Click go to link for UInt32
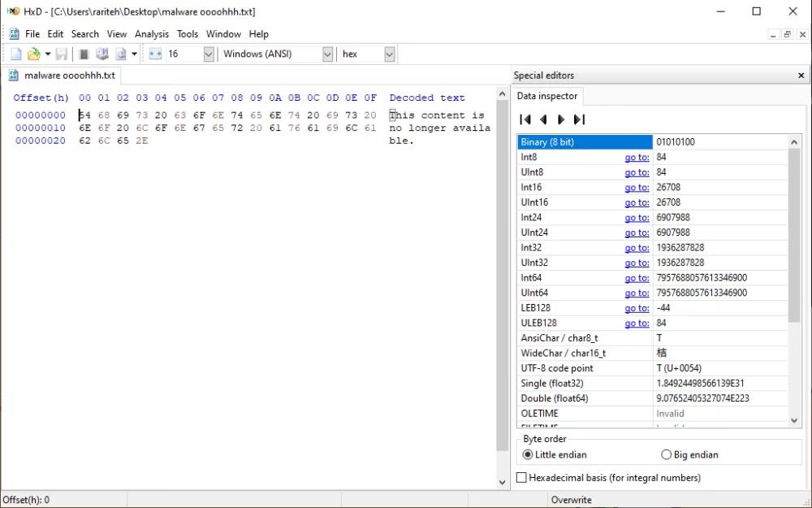The width and height of the screenshot is (812, 508). click(x=637, y=263)
